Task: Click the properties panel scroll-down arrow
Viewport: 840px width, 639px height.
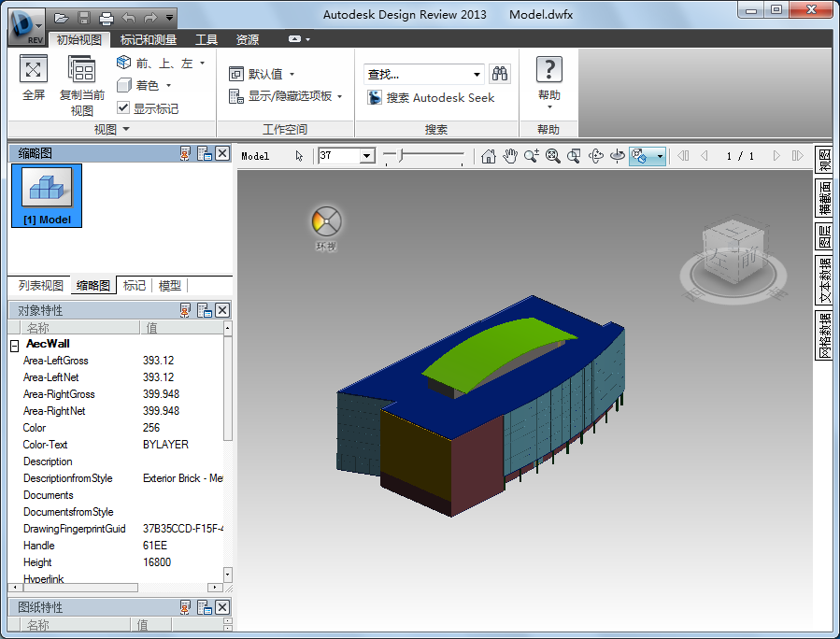Action: tap(228, 575)
